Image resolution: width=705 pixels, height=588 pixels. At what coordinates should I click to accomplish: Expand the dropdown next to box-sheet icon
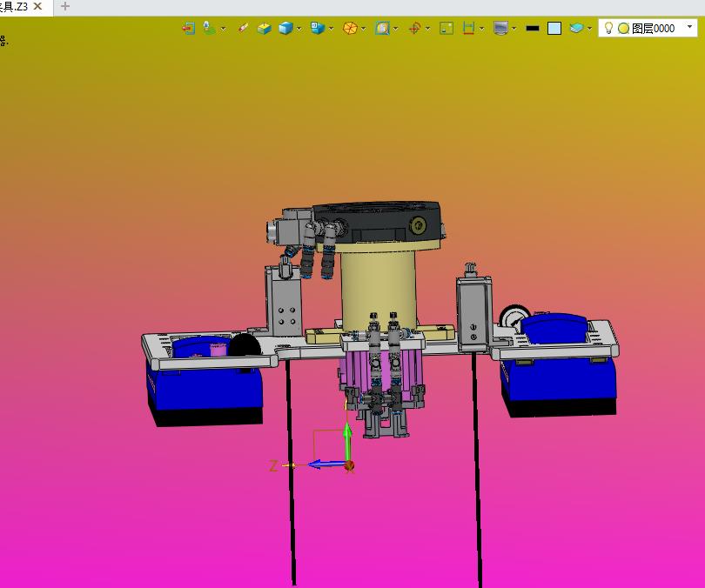[x=332, y=29]
